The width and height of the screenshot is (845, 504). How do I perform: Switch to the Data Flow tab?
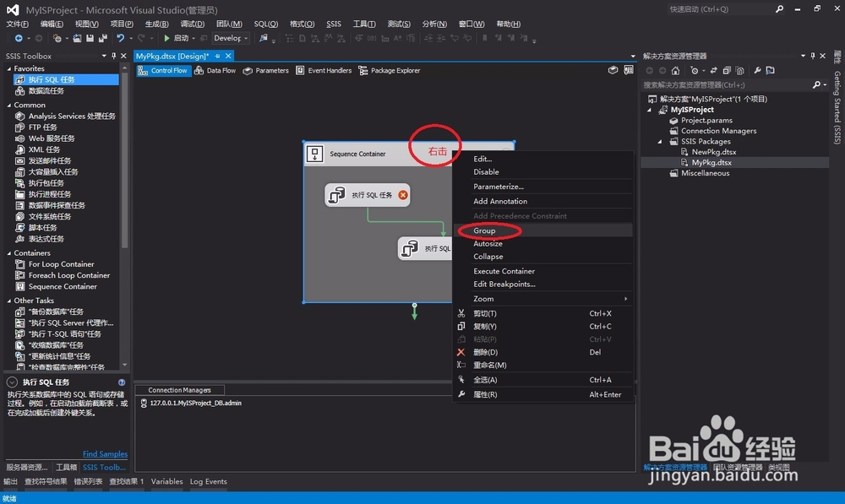(x=215, y=71)
